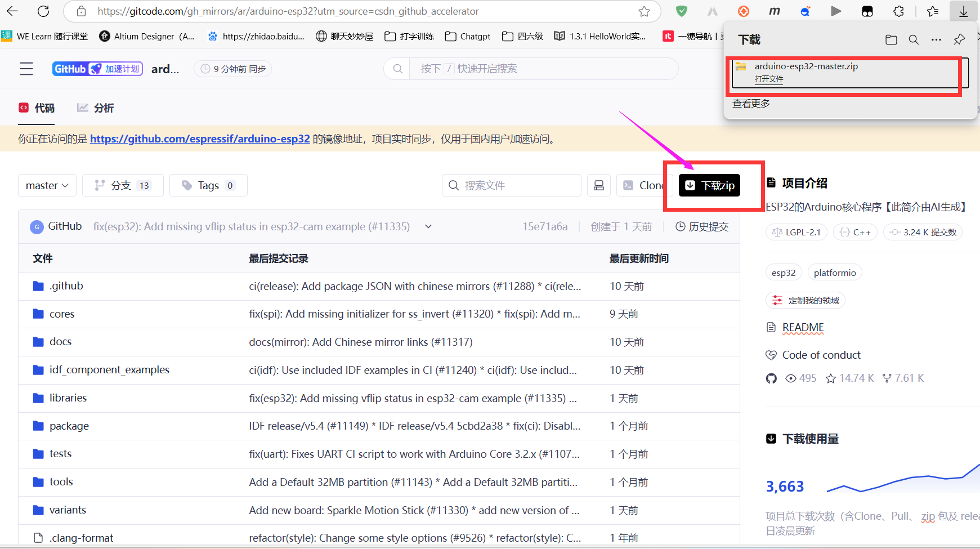
Task: Click the 14.74 K stars count
Action: click(x=850, y=378)
